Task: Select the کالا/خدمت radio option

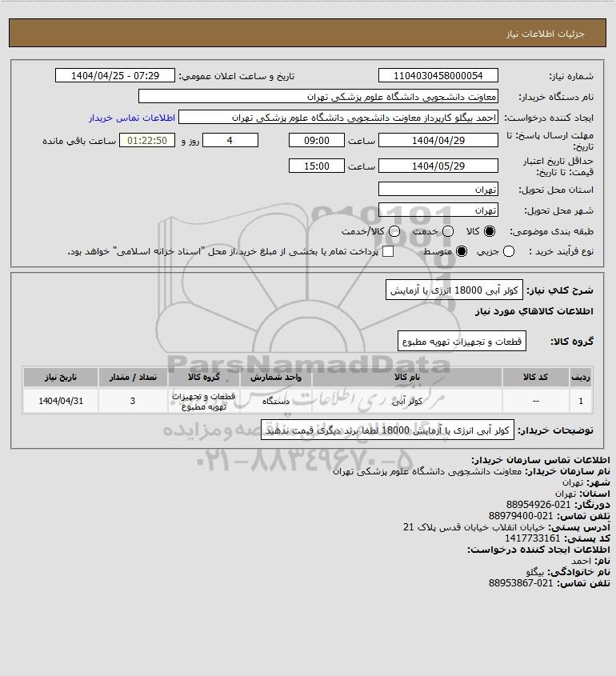Action: pos(394,231)
